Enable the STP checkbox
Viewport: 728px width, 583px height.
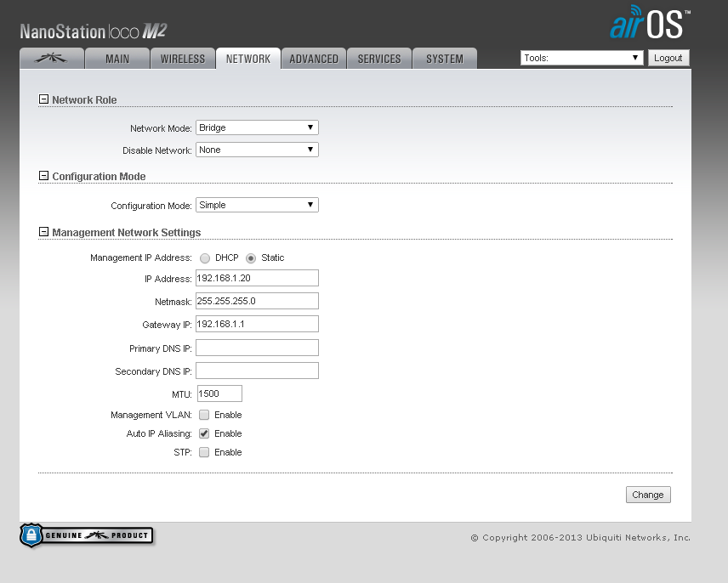pyautogui.click(x=204, y=452)
